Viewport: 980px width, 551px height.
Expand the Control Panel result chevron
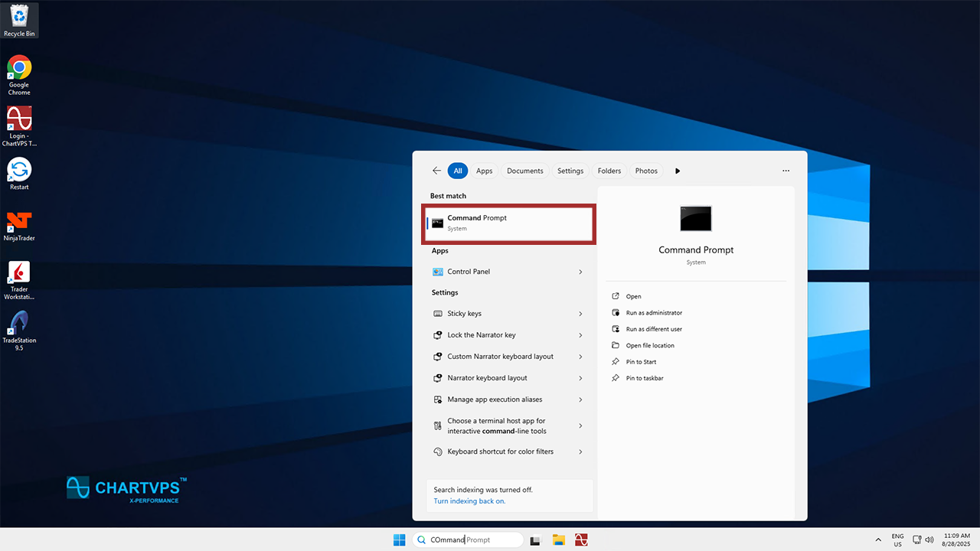click(x=580, y=272)
